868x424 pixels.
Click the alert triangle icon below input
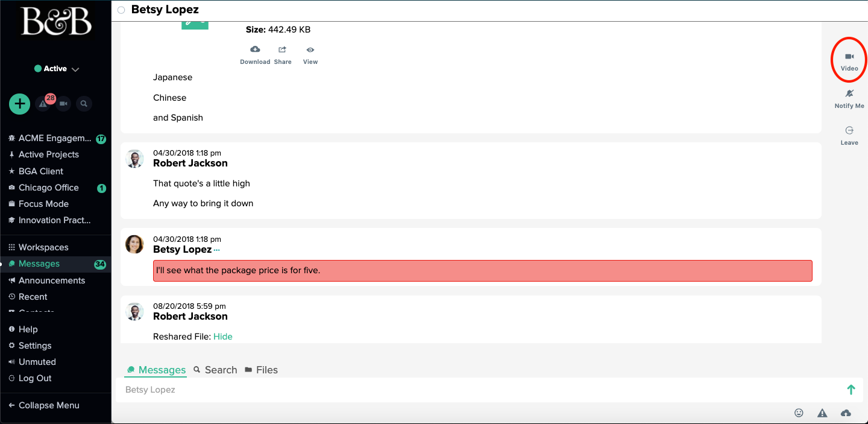coord(822,413)
